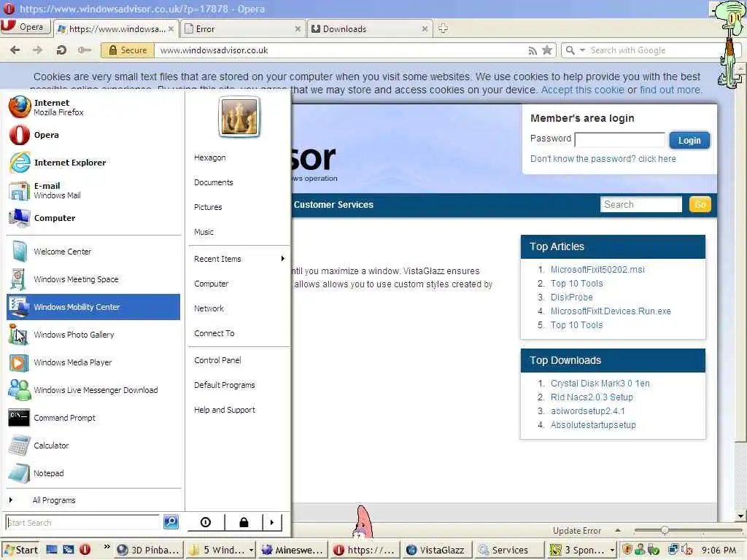Close the Error tab
Screen dimensions: 747x560
tap(298, 29)
